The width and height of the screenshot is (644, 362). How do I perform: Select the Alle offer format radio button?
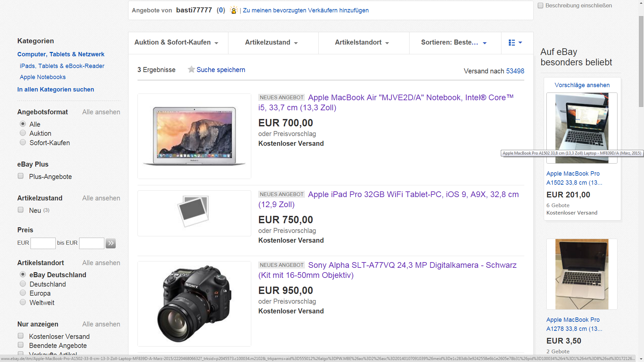point(23,124)
